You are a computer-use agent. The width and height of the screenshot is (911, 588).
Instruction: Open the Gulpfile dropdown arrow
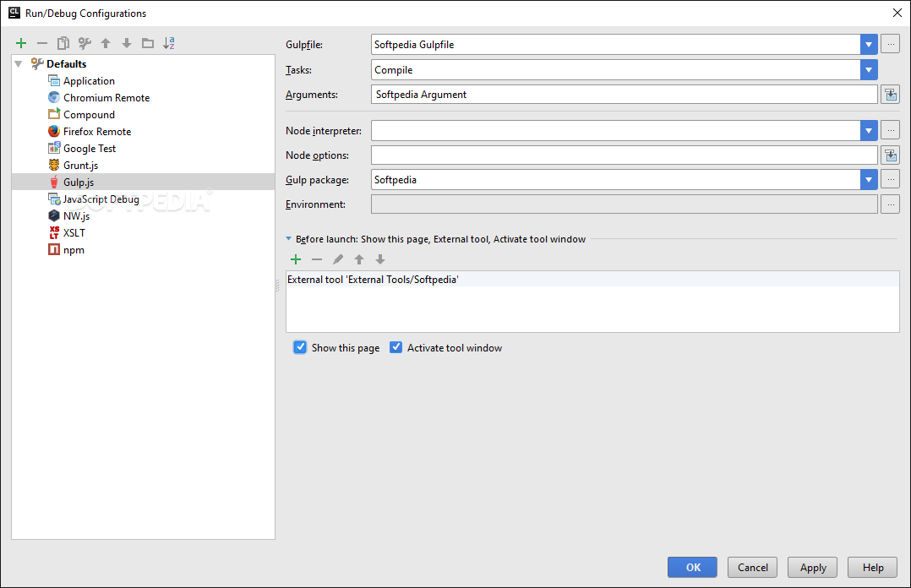click(x=869, y=45)
